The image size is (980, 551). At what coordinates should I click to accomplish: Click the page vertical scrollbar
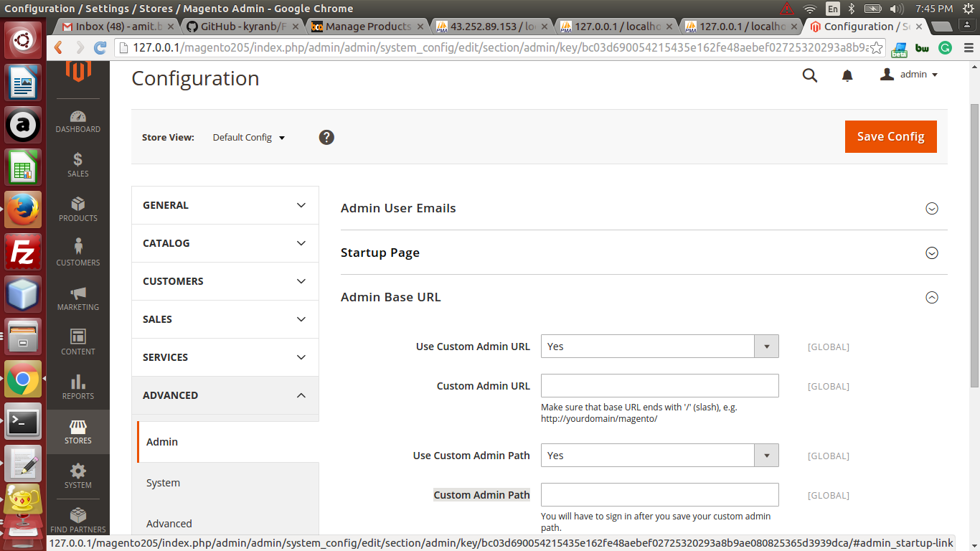point(974,244)
